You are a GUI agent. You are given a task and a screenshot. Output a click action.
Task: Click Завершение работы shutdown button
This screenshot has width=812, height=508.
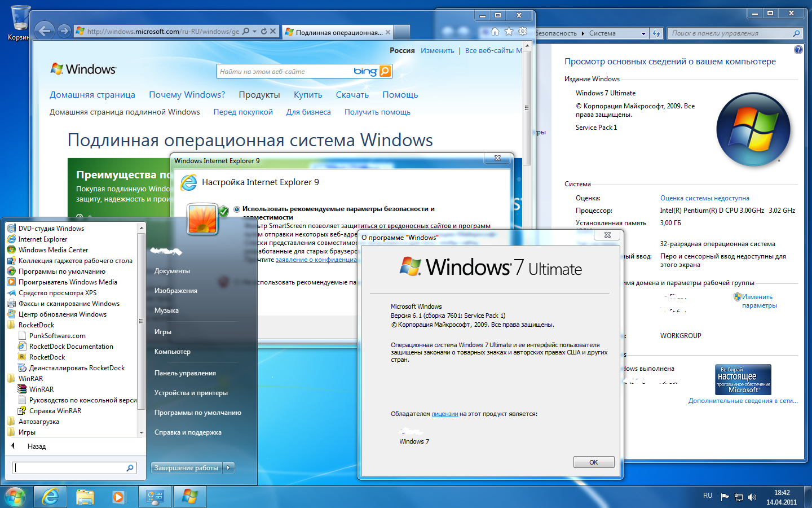187,468
